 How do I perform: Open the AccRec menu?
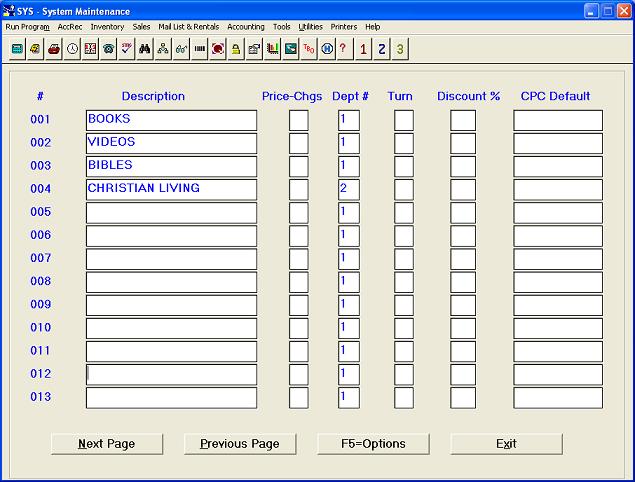(x=70, y=27)
